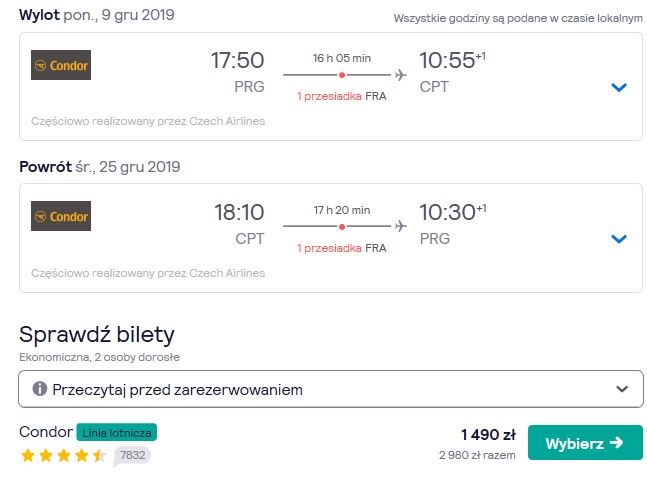Expand outbound flight details with the blue chevron
This screenshot has height=481, width=647.
tap(619, 87)
